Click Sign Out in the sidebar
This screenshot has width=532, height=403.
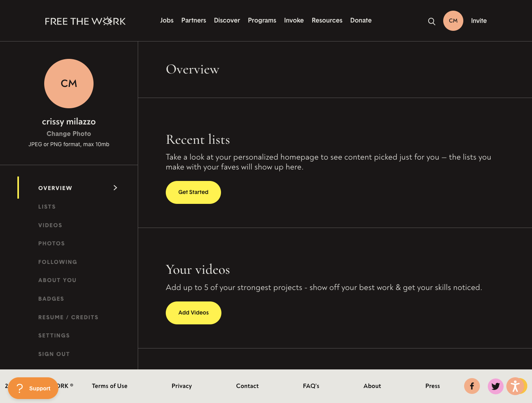[x=54, y=354]
